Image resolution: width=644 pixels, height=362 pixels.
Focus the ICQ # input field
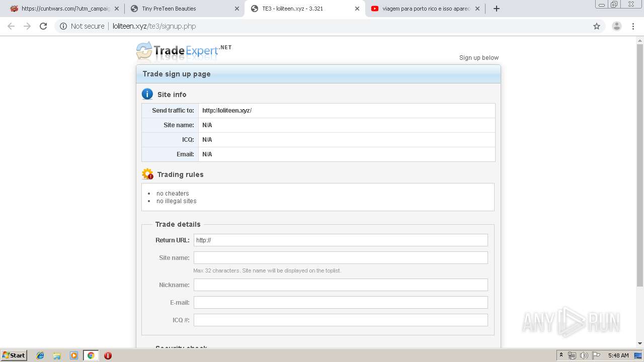[x=341, y=320]
